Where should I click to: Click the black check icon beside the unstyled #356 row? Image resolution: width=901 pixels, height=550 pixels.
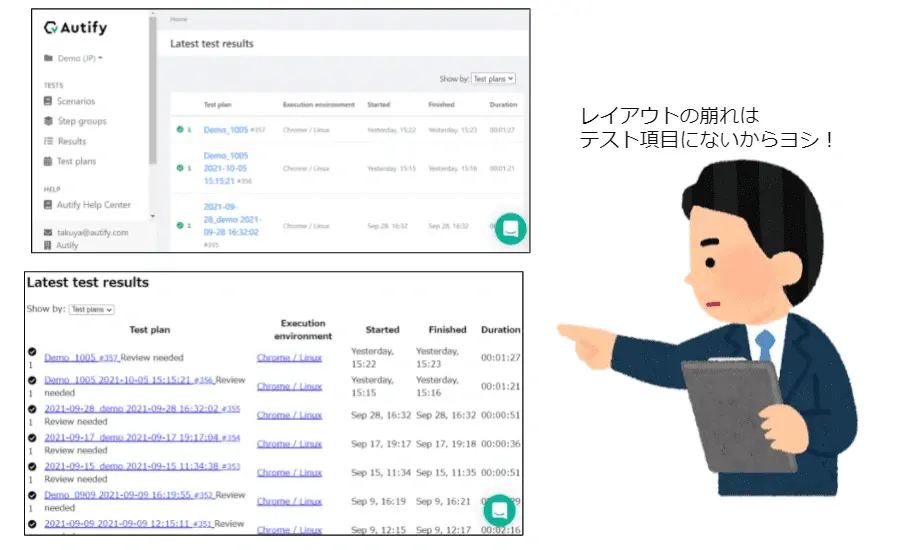pos(32,380)
